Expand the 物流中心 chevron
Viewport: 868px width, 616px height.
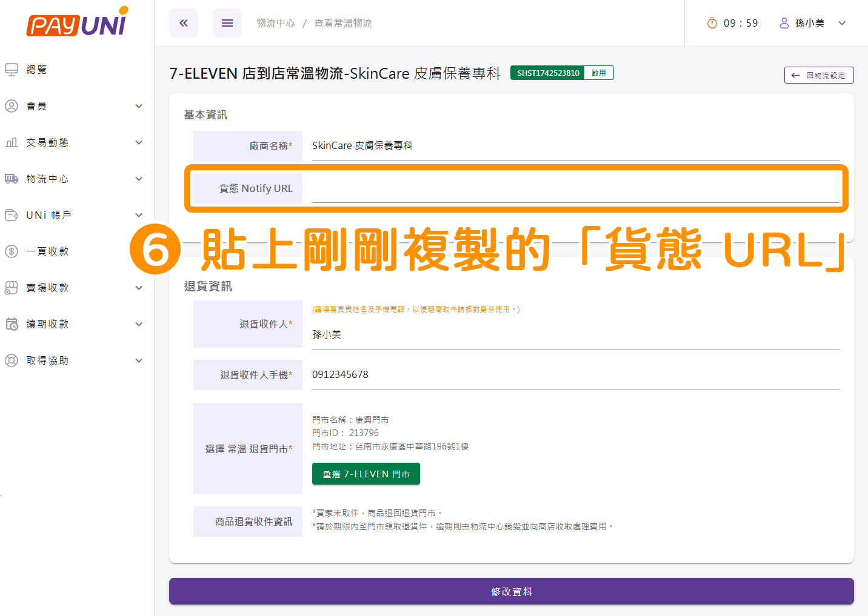[x=139, y=179]
